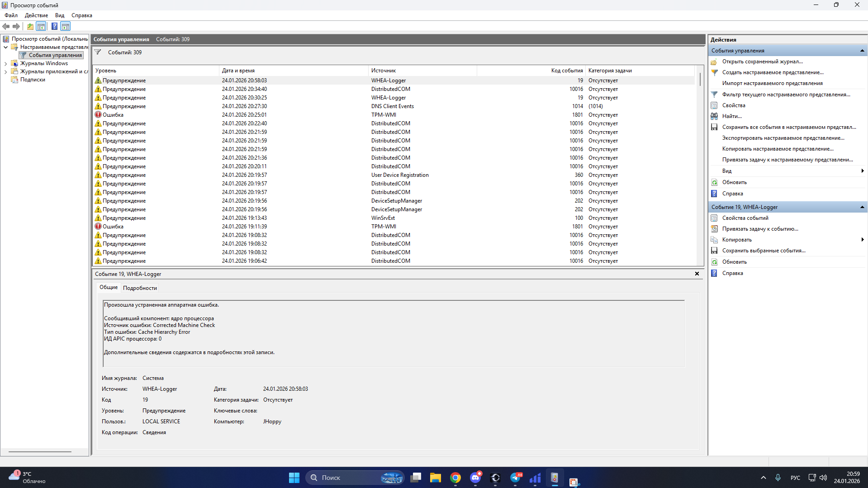Open the Действие menu
The image size is (868, 488).
click(x=36, y=15)
